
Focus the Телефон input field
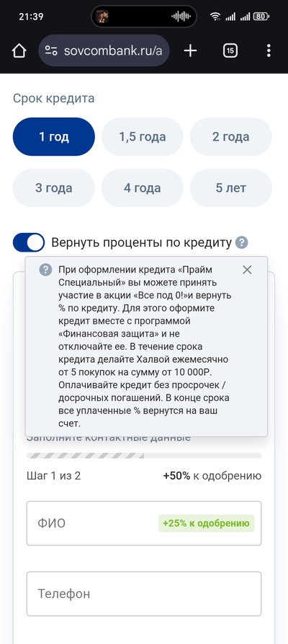click(x=144, y=594)
